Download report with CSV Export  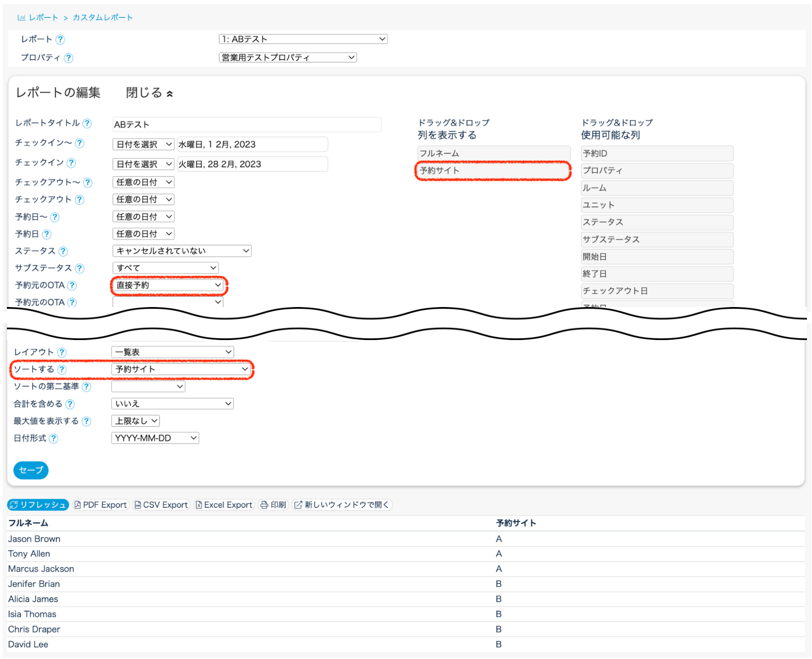(x=161, y=505)
